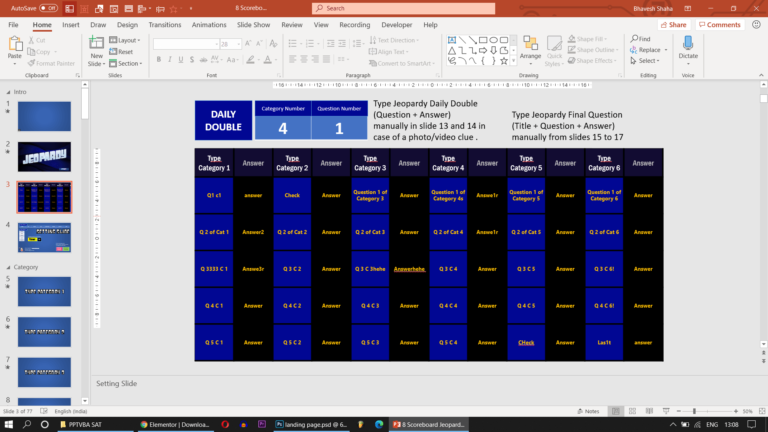Toggle Underline formatting
Image resolution: width=768 pixels, height=432 pixels.
[181, 60]
